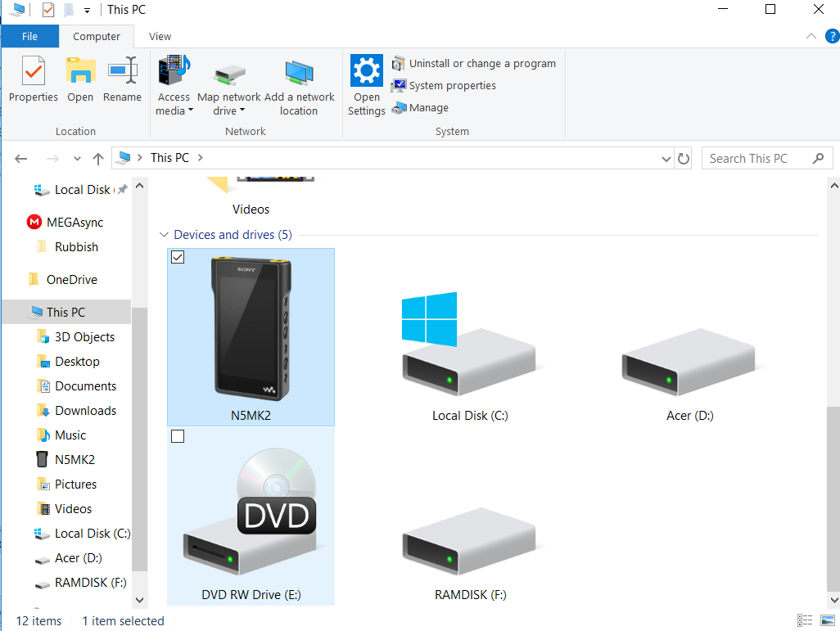Image resolution: width=840 pixels, height=631 pixels.
Task: Open Desktop in the sidebar
Action: pos(69,362)
